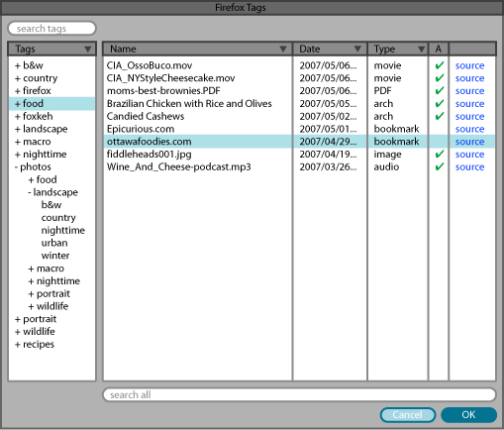504x430 pixels.
Task: Collapse the photos tag tree
Action: pyautogui.click(x=16, y=167)
